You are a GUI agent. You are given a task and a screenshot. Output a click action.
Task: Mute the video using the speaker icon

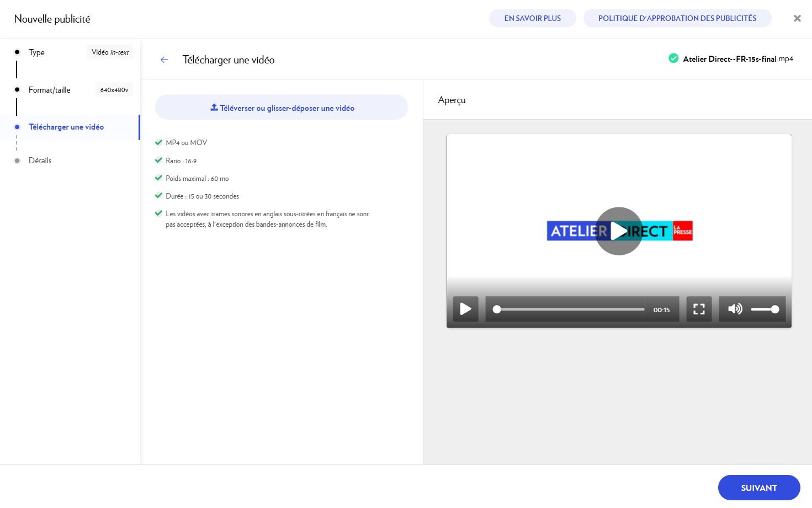tap(735, 309)
